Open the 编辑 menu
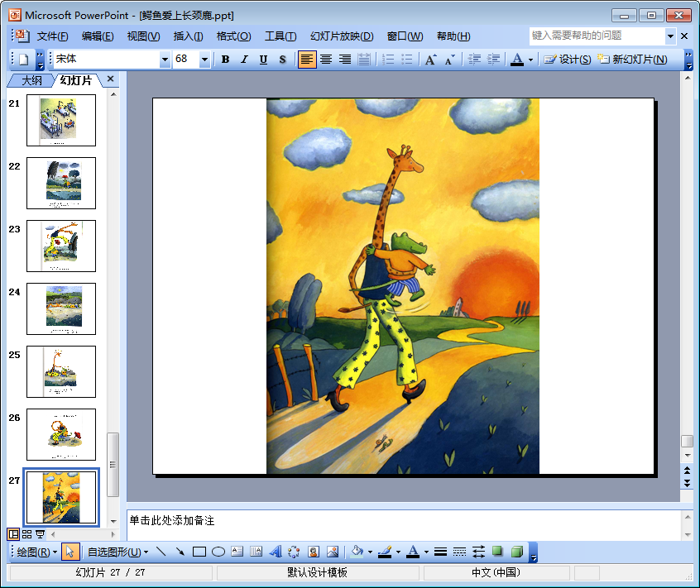The image size is (700, 588). pos(98,36)
